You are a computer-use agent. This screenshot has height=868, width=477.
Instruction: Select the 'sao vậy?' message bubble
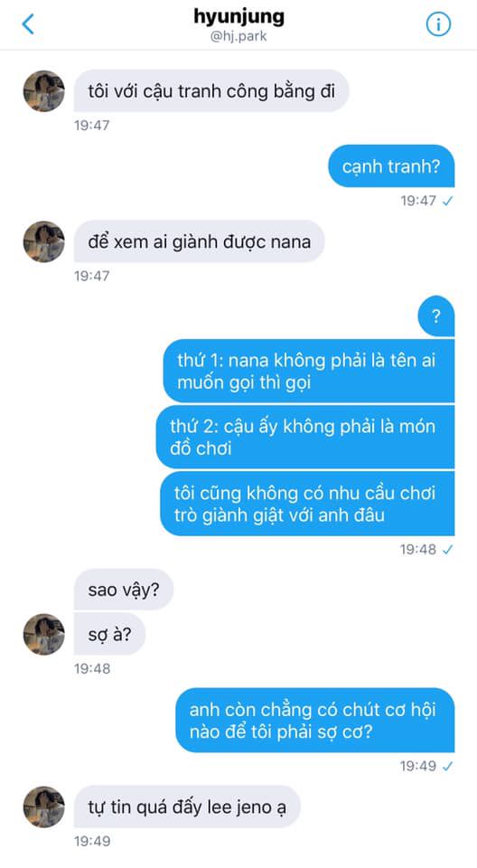124,590
